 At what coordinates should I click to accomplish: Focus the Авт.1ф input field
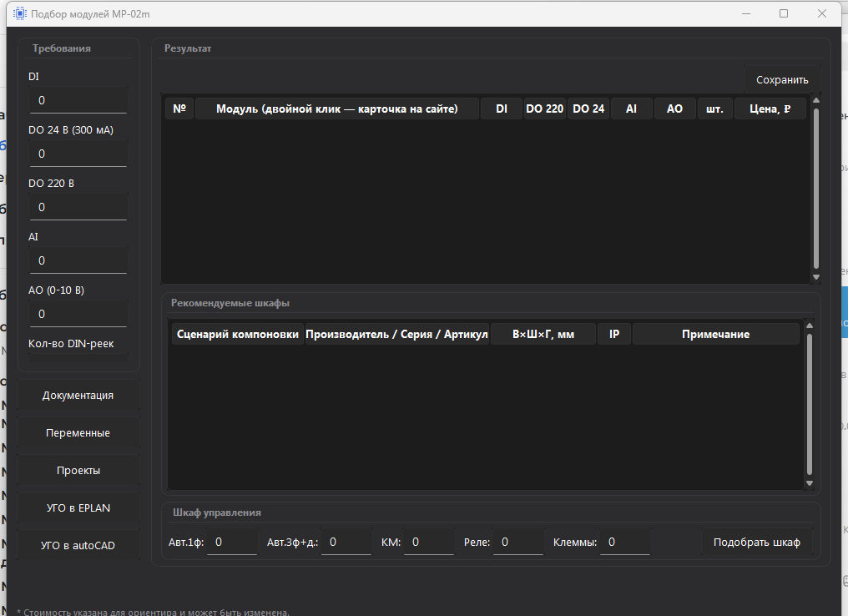tap(232, 542)
